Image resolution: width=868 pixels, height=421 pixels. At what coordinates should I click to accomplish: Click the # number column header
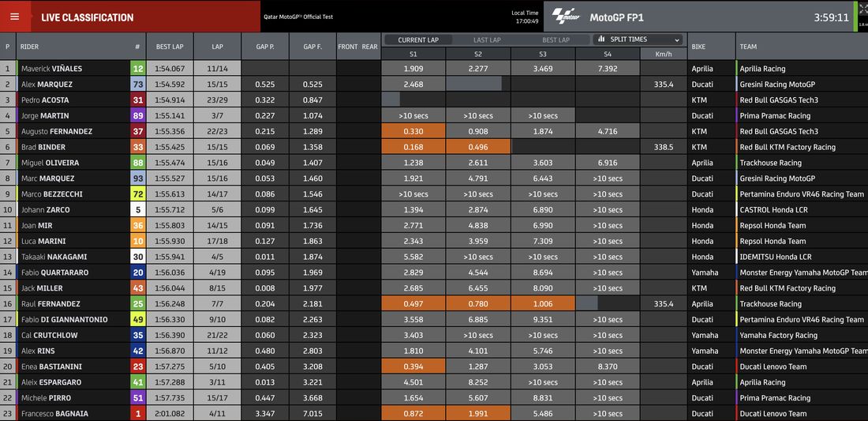[137, 47]
